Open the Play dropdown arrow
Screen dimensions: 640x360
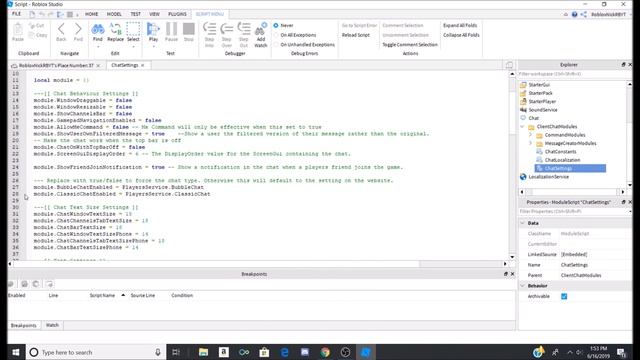(153, 47)
